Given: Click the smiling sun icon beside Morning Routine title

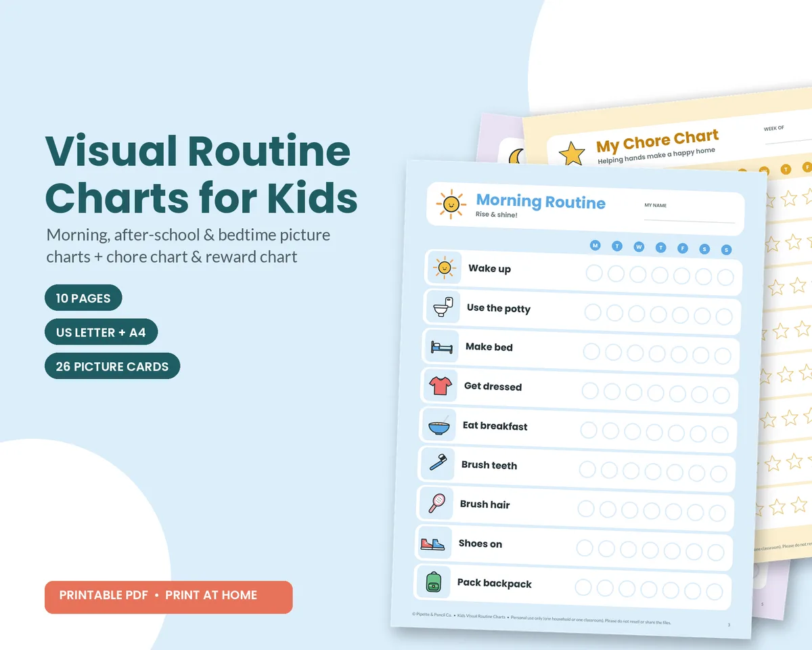Looking at the screenshot, I should pyautogui.click(x=451, y=204).
